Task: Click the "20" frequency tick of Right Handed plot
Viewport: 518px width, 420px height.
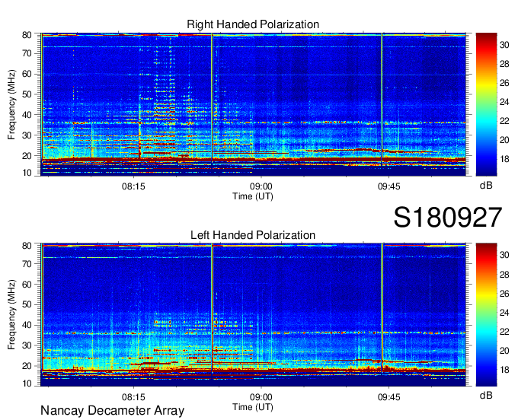Action: point(27,156)
